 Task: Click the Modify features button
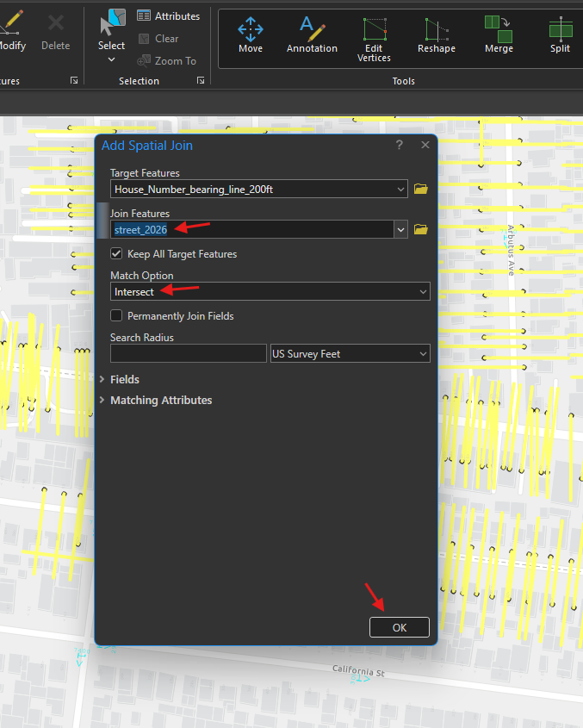(x=11, y=30)
